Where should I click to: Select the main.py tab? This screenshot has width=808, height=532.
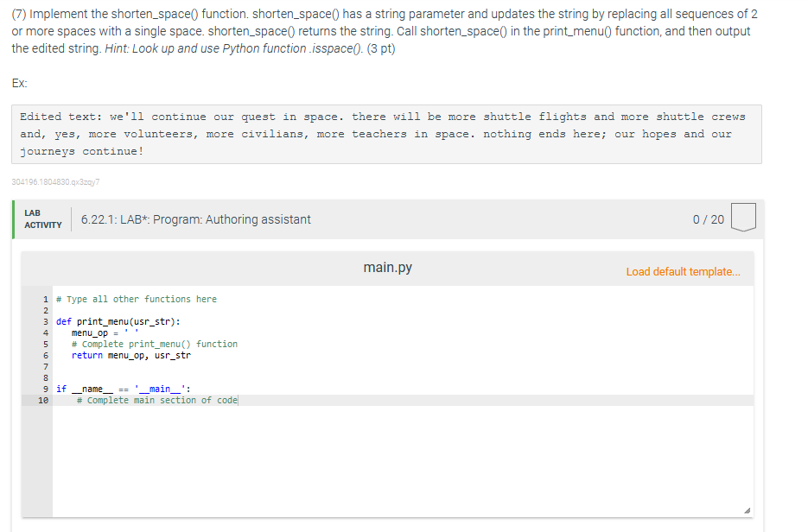[386, 268]
